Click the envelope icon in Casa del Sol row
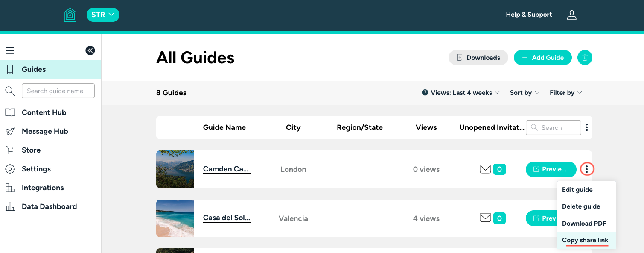The image size is (644, 253). pos(485,218)
